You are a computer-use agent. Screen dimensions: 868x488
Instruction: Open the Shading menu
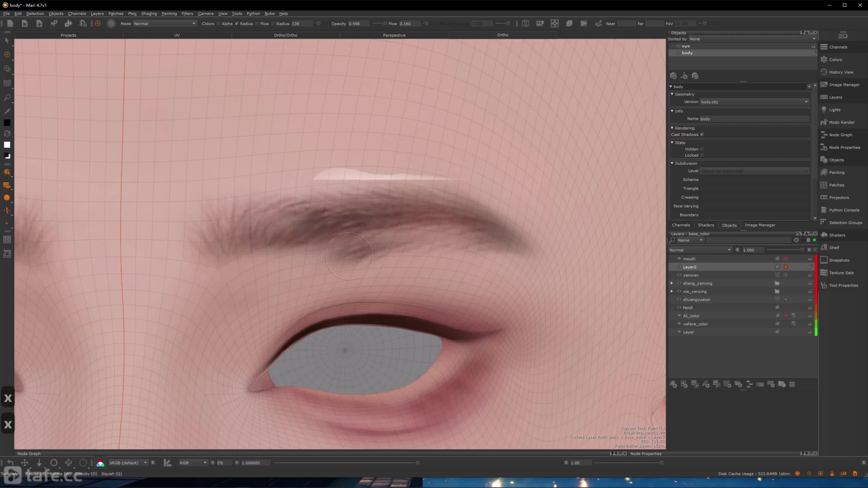[x=149, y=14]
